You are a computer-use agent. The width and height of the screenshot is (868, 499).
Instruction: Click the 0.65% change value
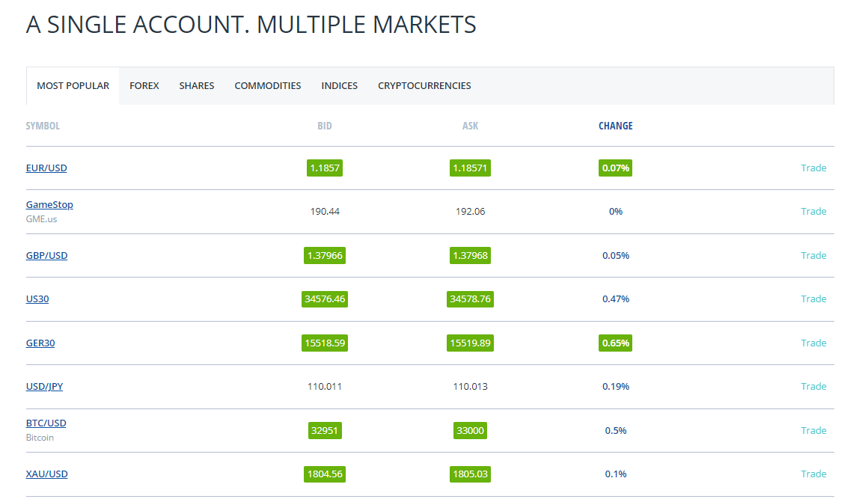616,343
